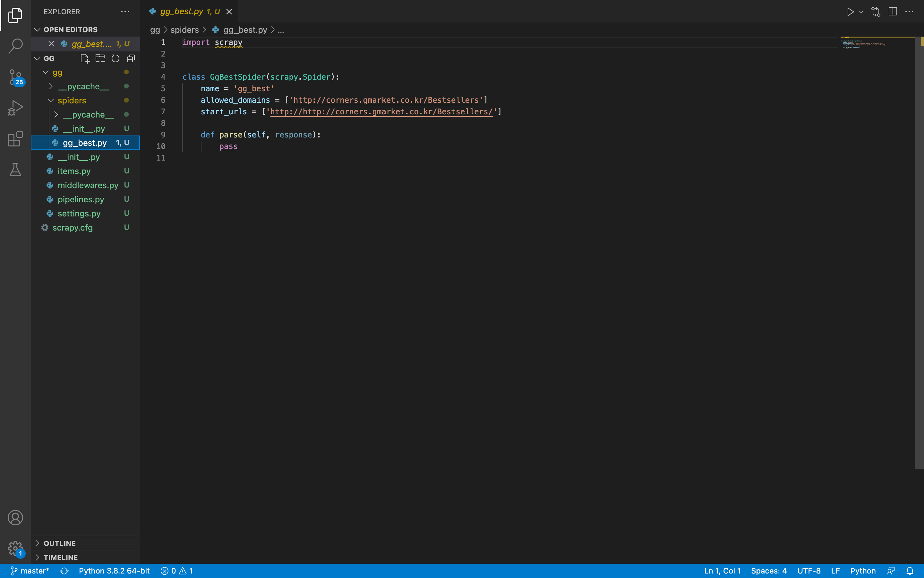Click gg_best.py breadcrumb segment
The height and width of the screenshot is (578, 924).
[x=240, y=30]
